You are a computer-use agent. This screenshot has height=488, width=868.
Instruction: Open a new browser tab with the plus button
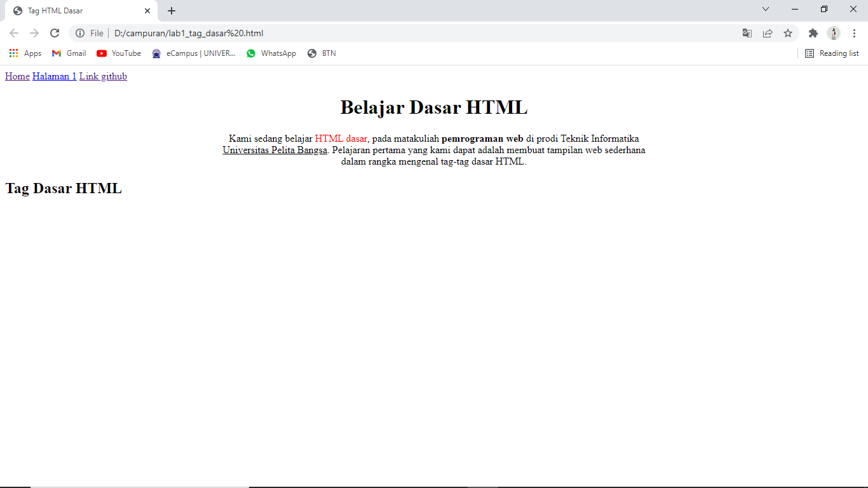(171, 10)
